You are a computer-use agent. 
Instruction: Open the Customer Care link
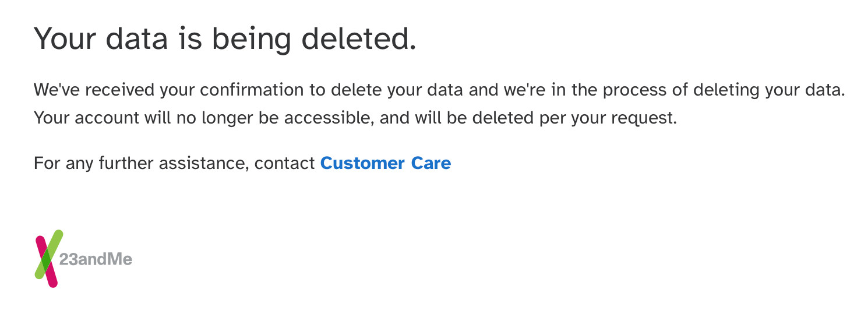[x=386, y=163]
